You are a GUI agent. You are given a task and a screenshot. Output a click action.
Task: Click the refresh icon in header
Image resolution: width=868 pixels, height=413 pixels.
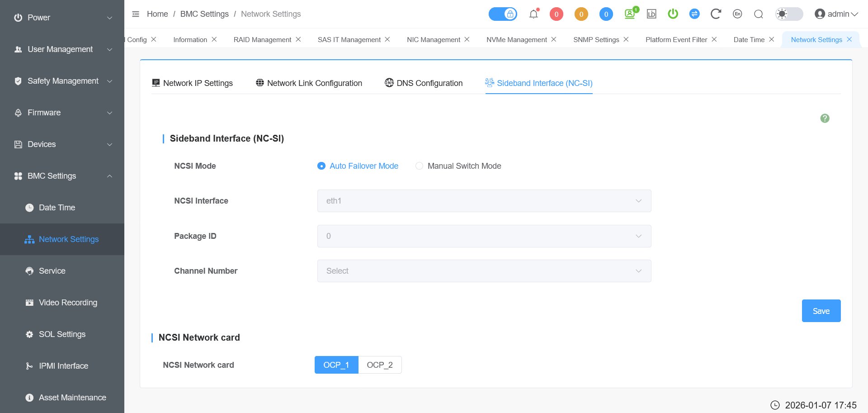pyautogui.click(x=715, y=14)
